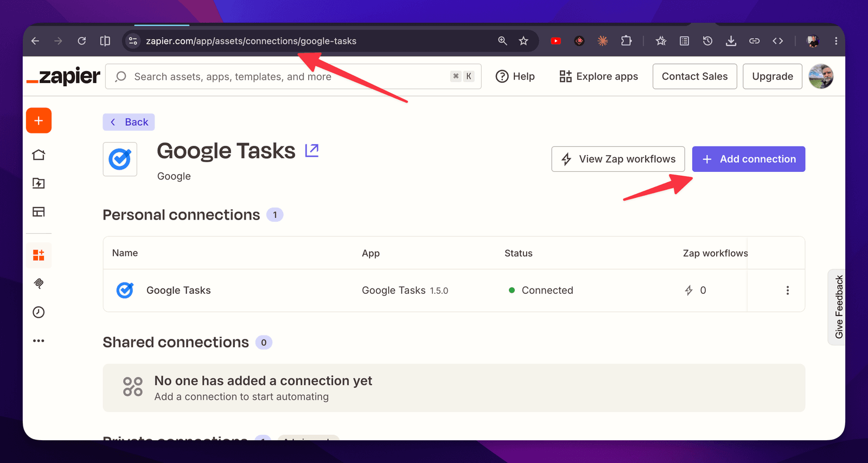Click the Upgrade button
The image size is (868, 463).
click(773, 76)
